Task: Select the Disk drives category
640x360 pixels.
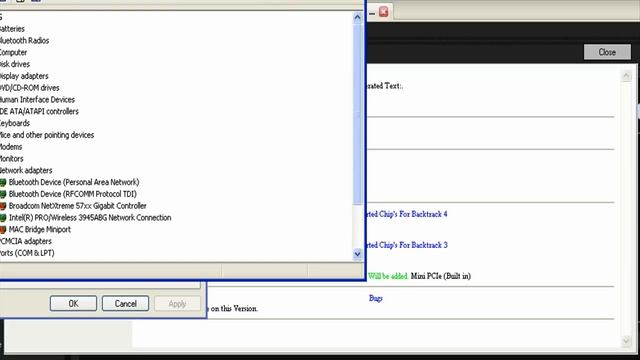Action: point(15,64)
